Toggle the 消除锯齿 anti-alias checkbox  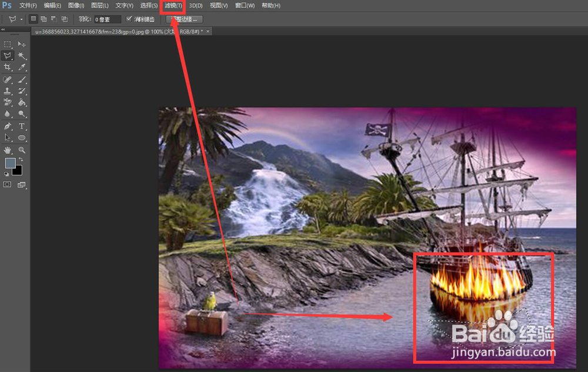(x=129, y=19)
